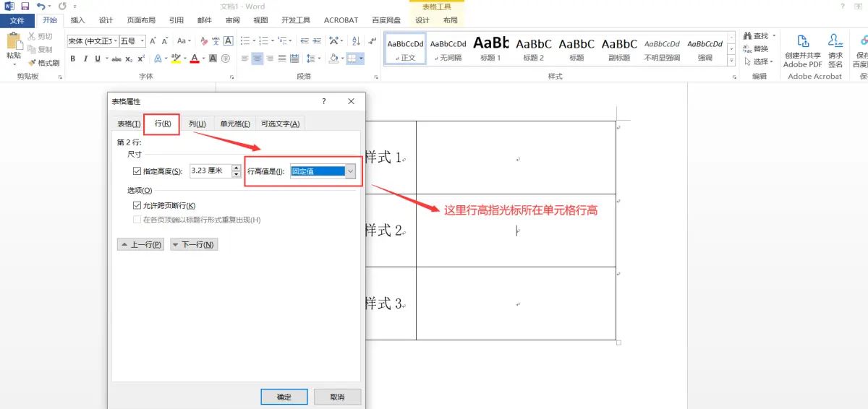The image size is (868, 409).
Task: Apply the 标题 1 style
Action: [491, 48]
